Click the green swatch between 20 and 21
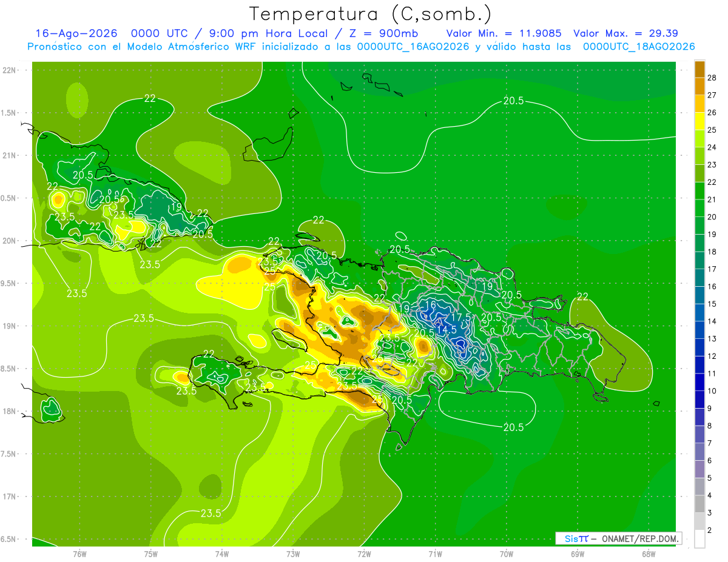The height and width of the screenshot is (562, 728). point(699,208)
